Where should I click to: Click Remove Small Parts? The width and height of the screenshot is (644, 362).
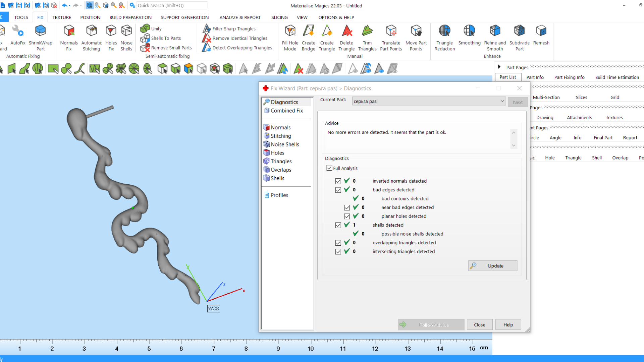[x=166, y=48]
